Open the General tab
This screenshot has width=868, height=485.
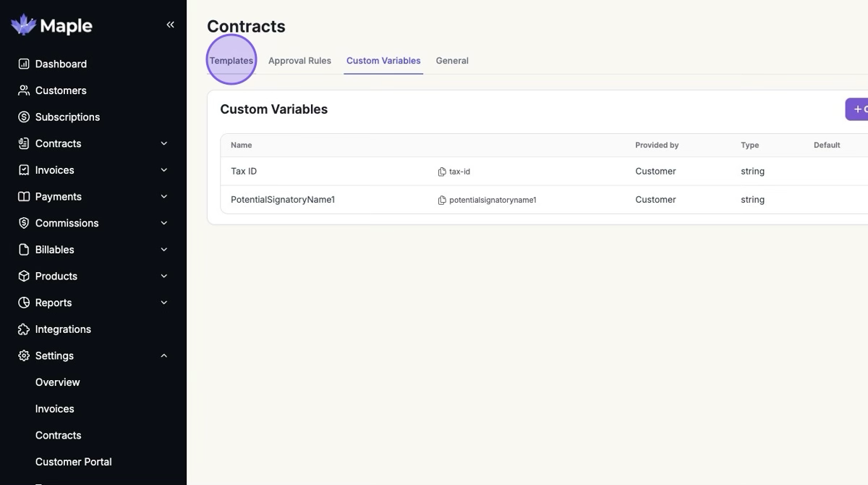(x=452, y=61)
